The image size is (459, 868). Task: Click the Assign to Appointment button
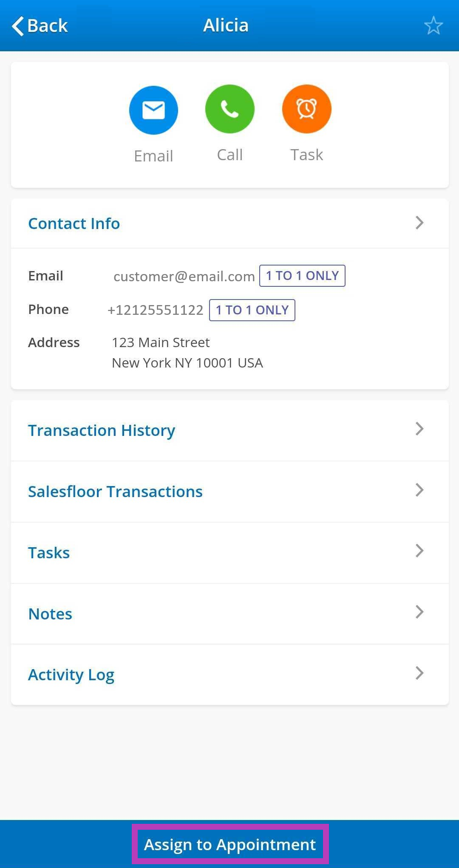coord(230,844)
